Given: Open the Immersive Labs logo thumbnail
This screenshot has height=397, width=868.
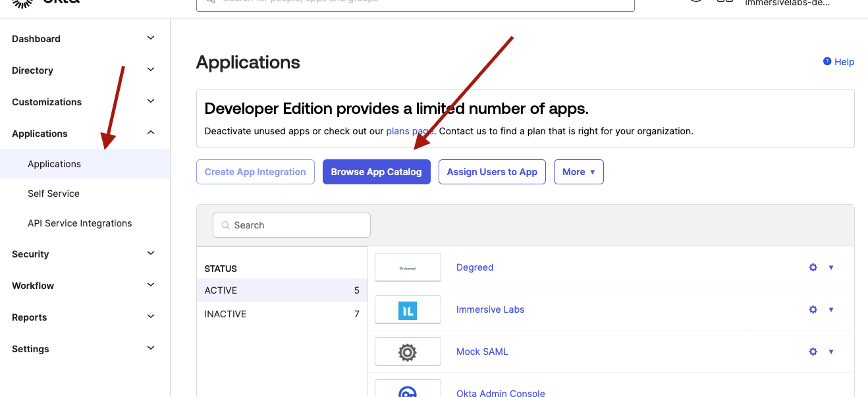Looking at the screenshot, I should [408, 309].
